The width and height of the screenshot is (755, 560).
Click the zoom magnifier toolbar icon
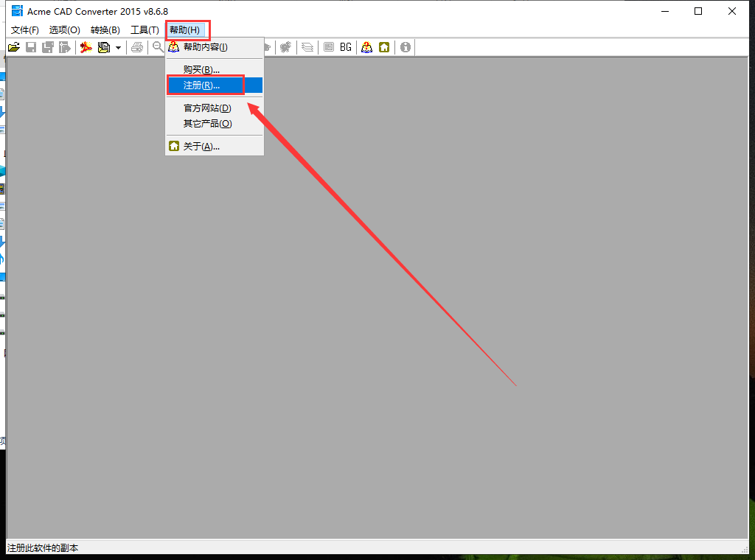(158, 47)
